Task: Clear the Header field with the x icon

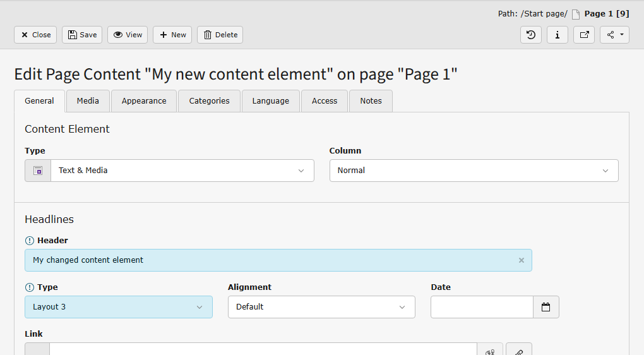Action: [x=522, y=260]
